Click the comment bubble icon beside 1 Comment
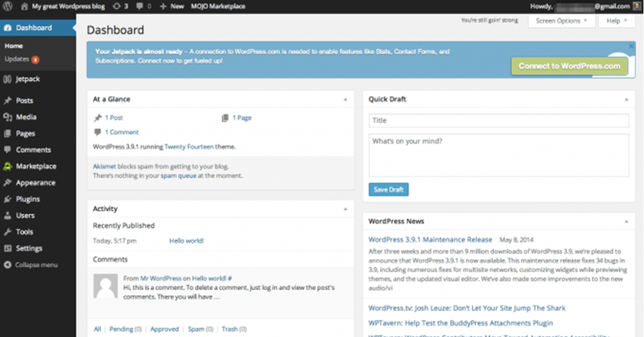 pos(98,132)
